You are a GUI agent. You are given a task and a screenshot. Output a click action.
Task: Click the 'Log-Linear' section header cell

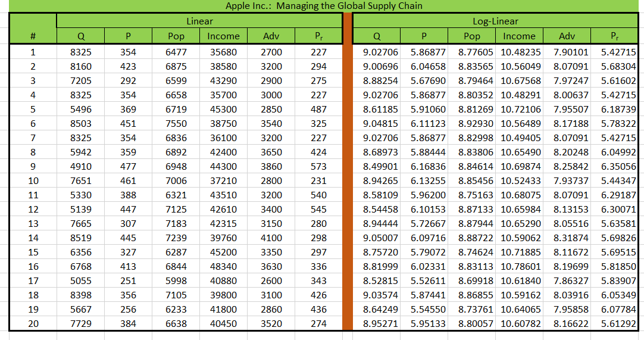pyautogui.click(x=495, y=21)
